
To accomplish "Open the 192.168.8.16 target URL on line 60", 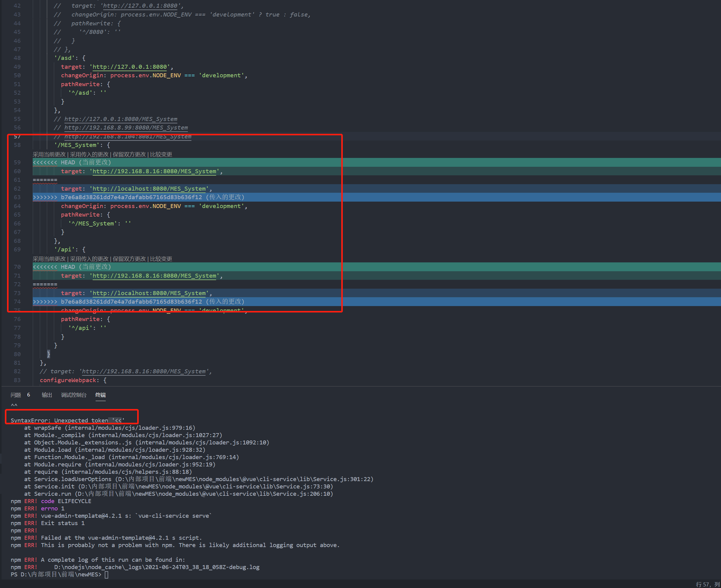I will [154, 171].
